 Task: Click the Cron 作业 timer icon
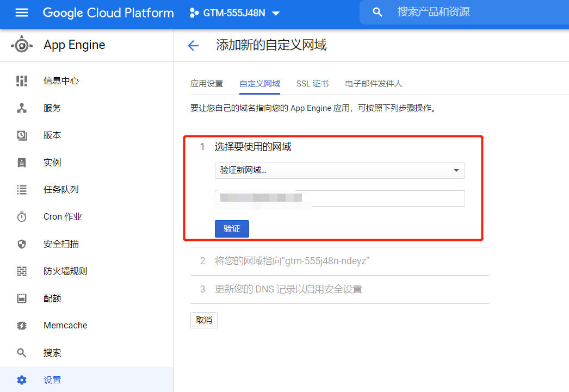22,217
